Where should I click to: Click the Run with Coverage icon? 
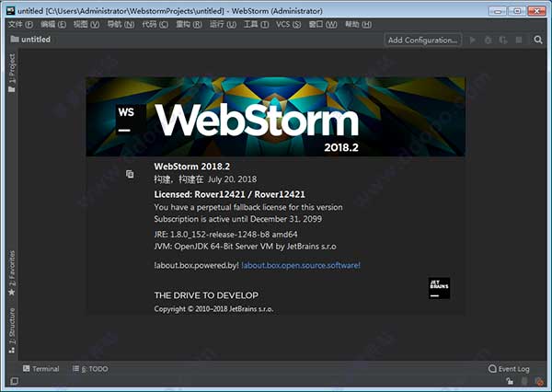coord(503,40)
